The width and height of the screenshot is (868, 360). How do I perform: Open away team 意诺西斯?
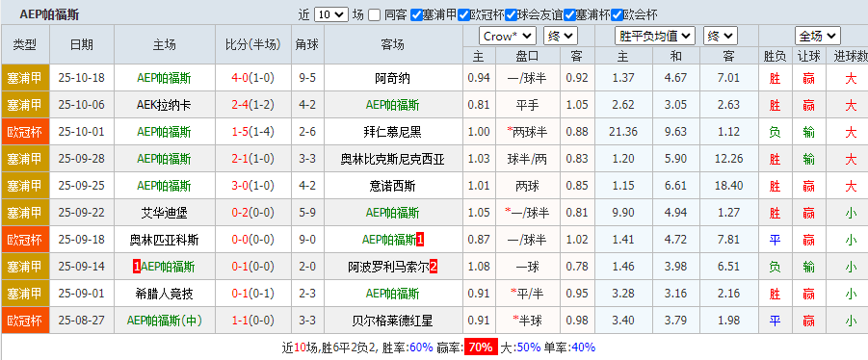pos(392,185)
